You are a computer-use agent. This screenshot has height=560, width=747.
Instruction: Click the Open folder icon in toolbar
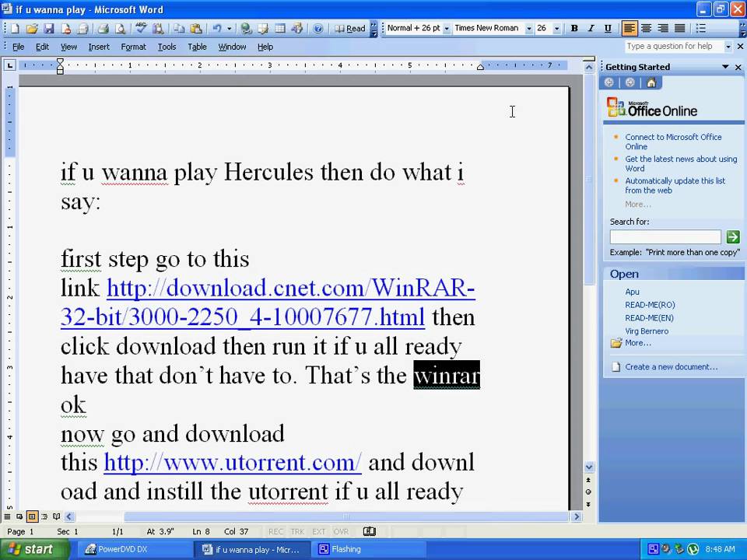click(x=31, y=29)
